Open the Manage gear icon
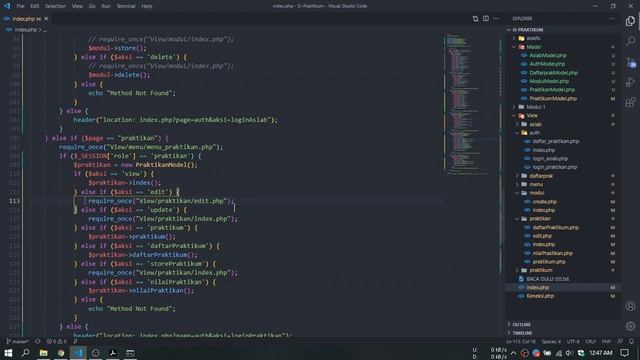 [631, 326]
